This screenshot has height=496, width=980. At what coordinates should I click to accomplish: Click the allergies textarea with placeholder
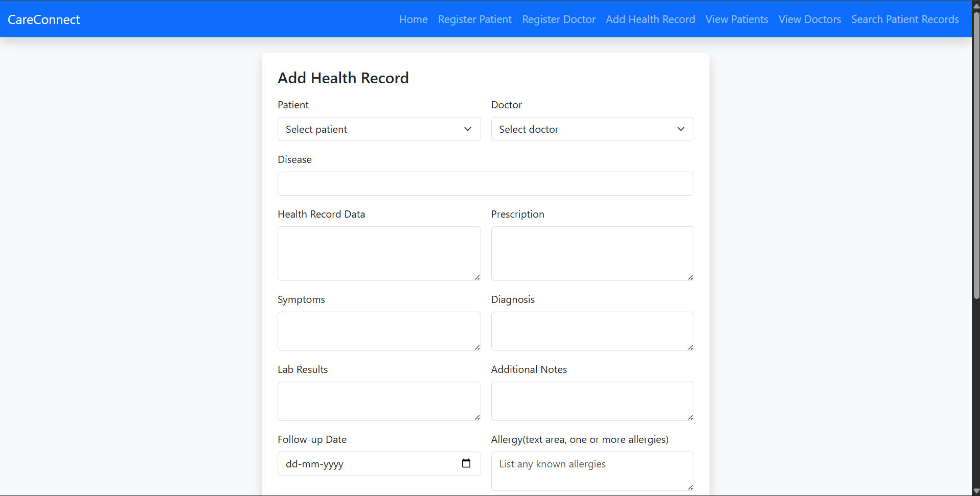592,471
